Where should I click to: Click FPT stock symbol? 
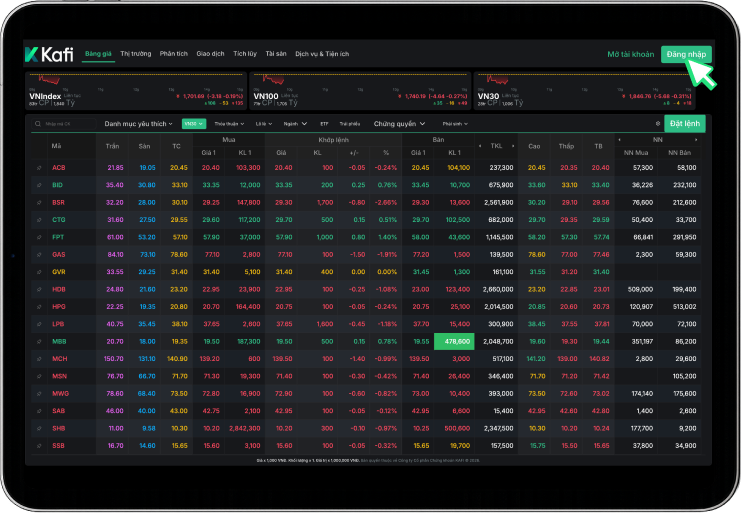[58, 237]
